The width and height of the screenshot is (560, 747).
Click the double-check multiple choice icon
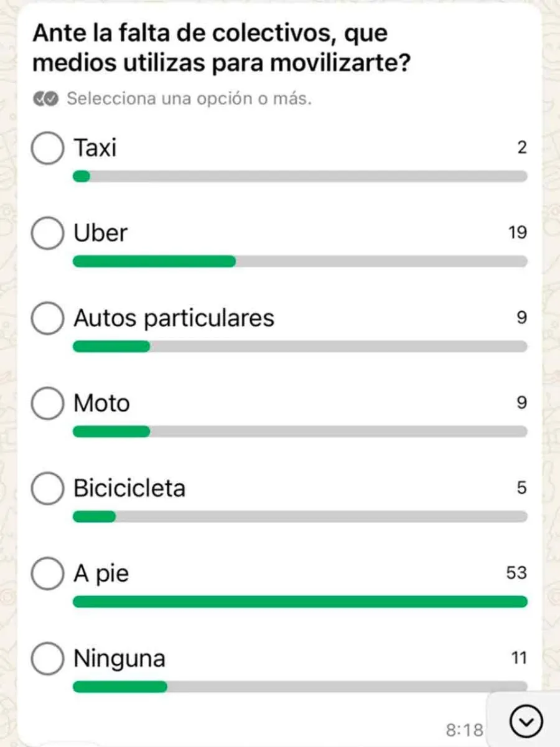[x=46, y=99]
